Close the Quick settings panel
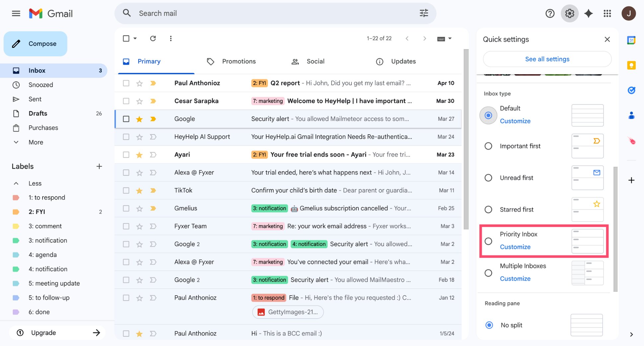 [x=607, y=39]
